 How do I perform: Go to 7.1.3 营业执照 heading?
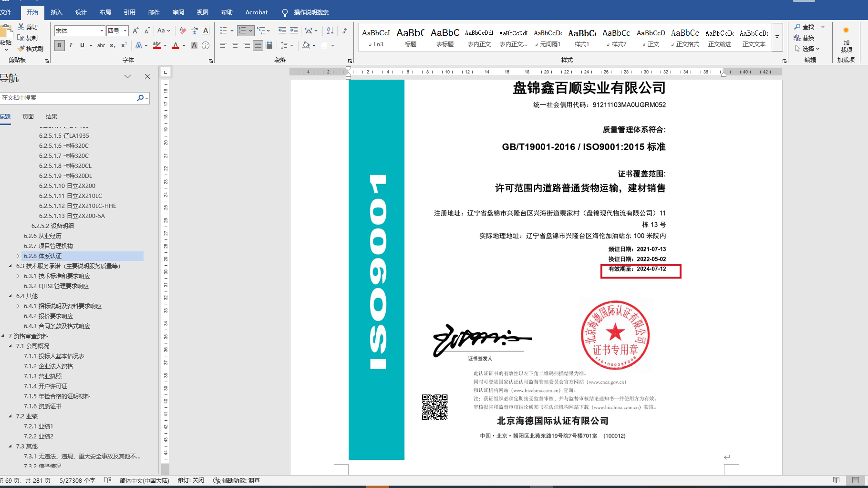[x=42, y=376]
